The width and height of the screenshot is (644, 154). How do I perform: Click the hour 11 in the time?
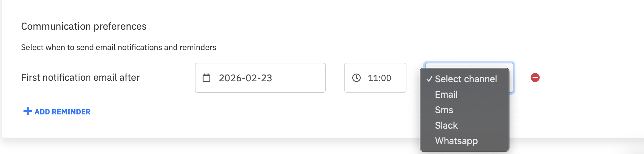(372, 78)
